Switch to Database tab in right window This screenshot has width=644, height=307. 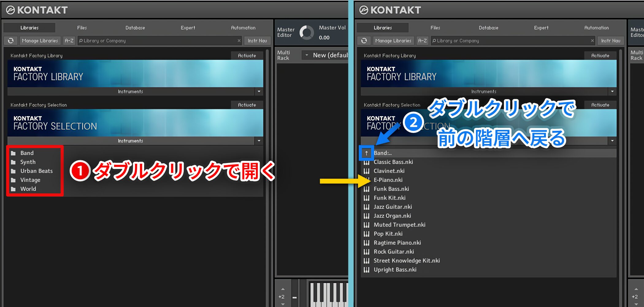(489, 28)
